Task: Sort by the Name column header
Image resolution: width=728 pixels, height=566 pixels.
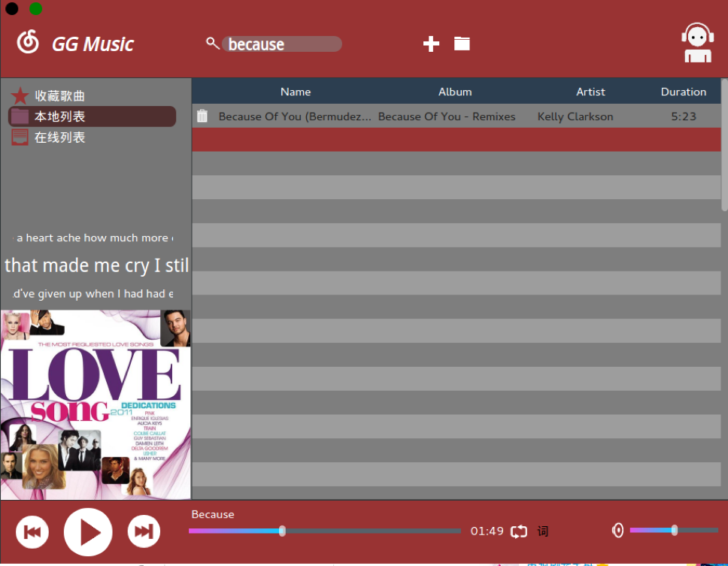Action: pos(296,92)
